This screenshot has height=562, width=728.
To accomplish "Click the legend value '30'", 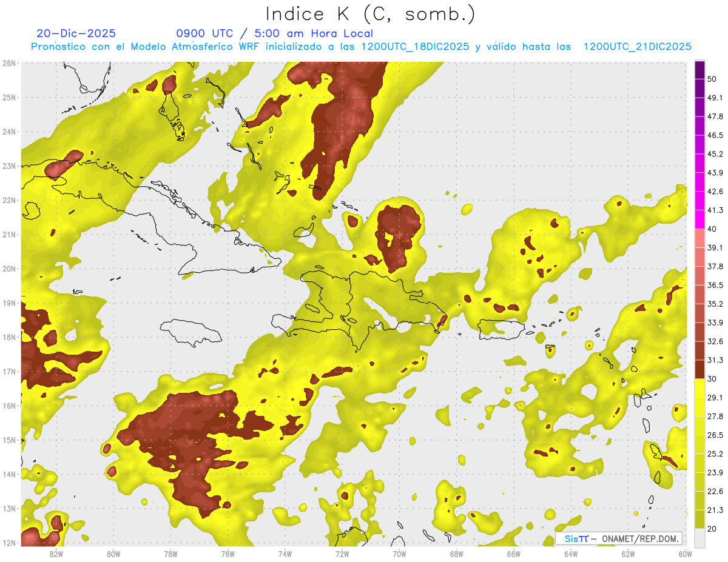I will click(x=712, y=379).
